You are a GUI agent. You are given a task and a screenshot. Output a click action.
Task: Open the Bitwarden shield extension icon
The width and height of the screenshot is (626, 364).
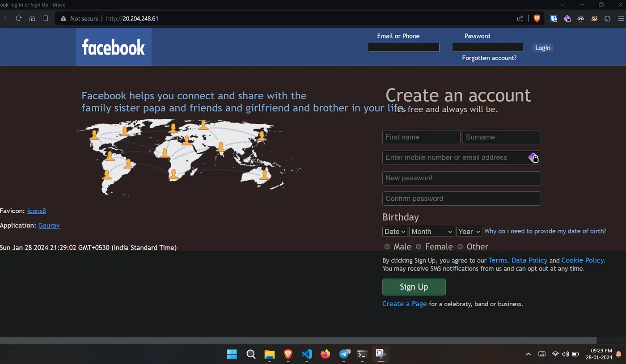point(554,18)
